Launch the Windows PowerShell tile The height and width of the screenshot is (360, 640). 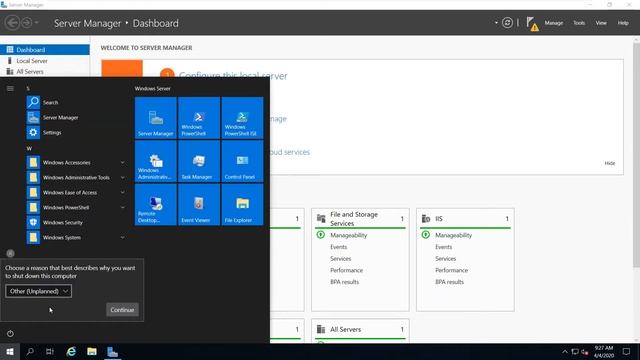tap(199, 118)
